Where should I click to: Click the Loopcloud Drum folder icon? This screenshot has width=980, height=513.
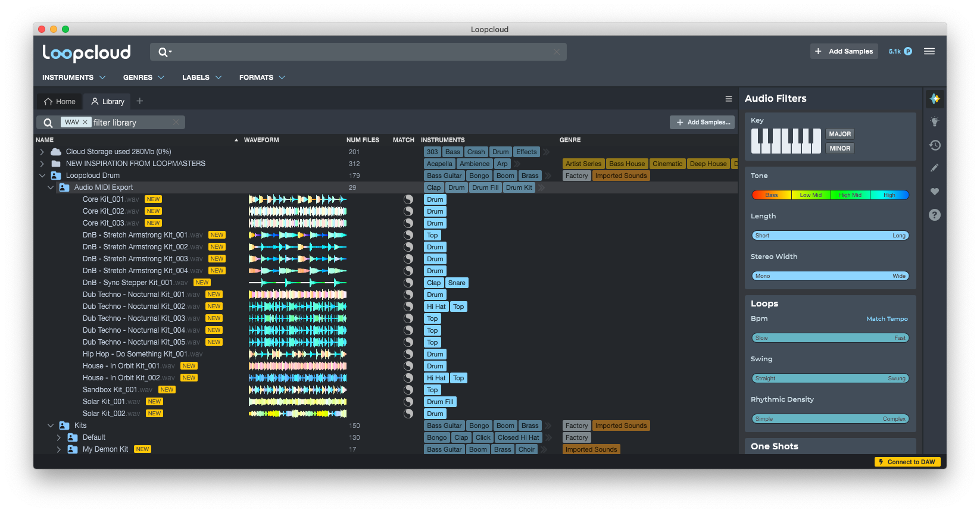point(56,176)
